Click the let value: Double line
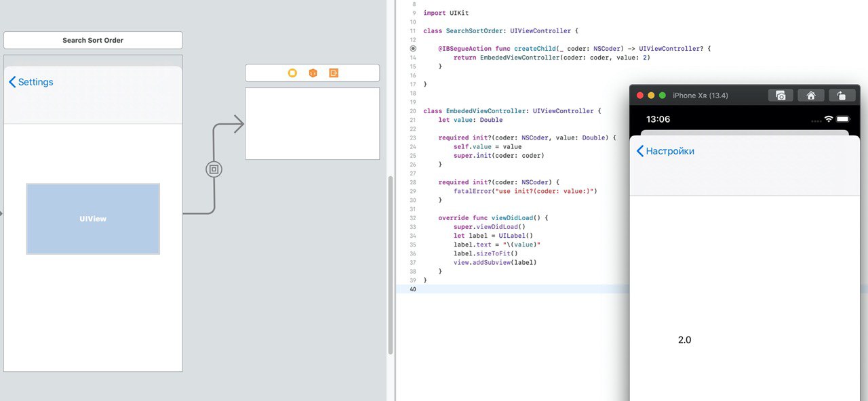This screenshot has height=401, width=868. [471, 120]
